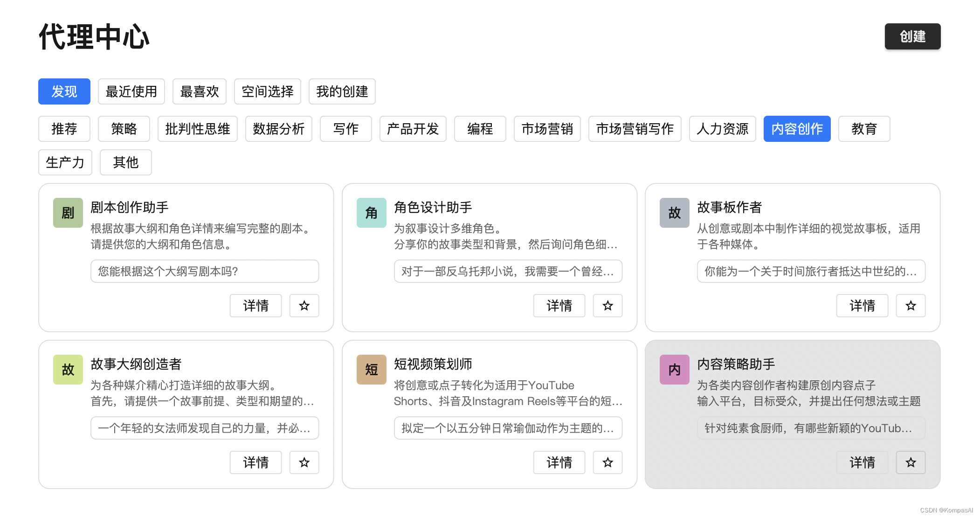Star the 剧本创作助手 agent card
The image size is (980, 518).
(304, 306)
